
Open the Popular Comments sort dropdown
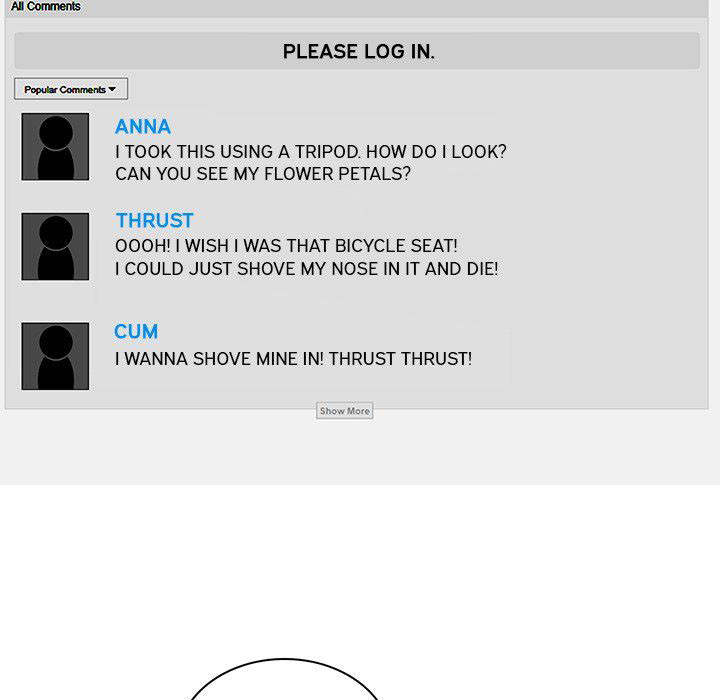coord(71,89)
